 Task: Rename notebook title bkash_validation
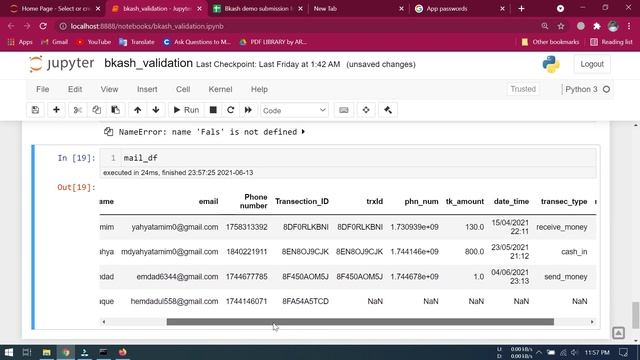pyautogui.click(x=148, y=63)
